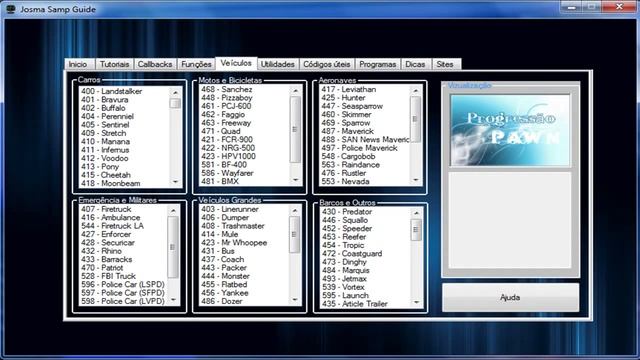Image resolution: width=640 pixels, height=360 pixels.
Task: Select 423 - Mr Whoopee entry
Action: [234, 242]
